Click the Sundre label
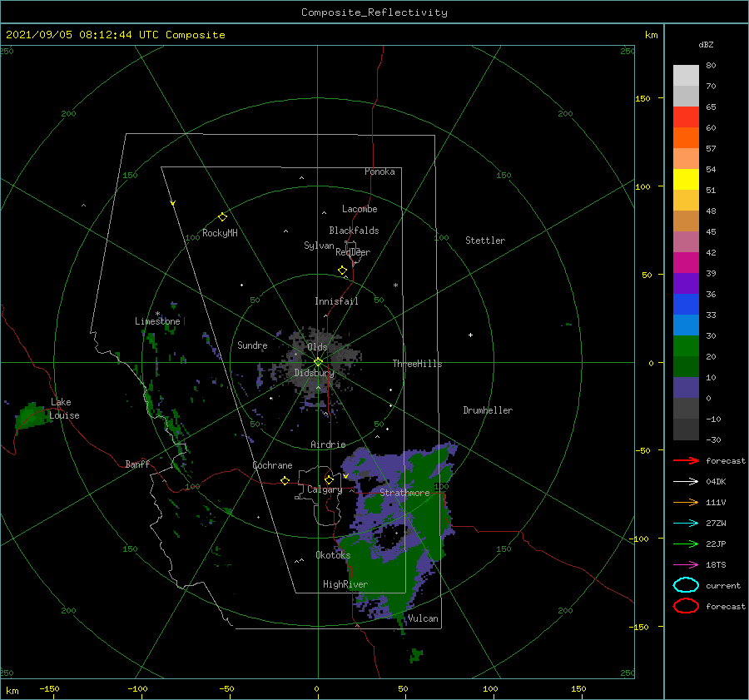Screen dimensions: 749x700 click(252, 345)
